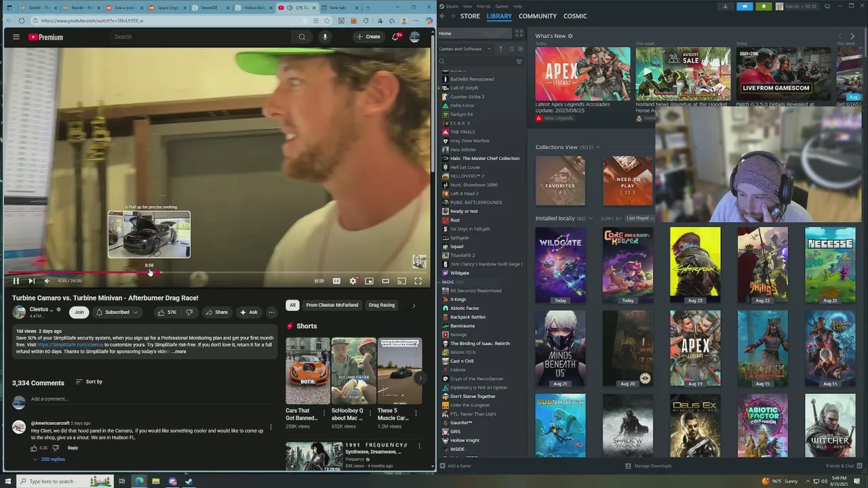Bookmark the page with star icon
This screenshot has height=488, width=868.
click(x=327, y=20)
